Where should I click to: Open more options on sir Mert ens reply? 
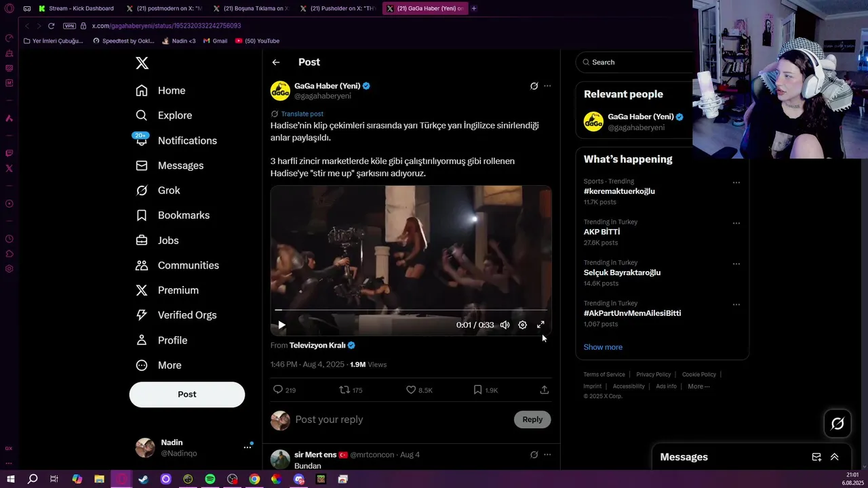(x=547, y=455)
